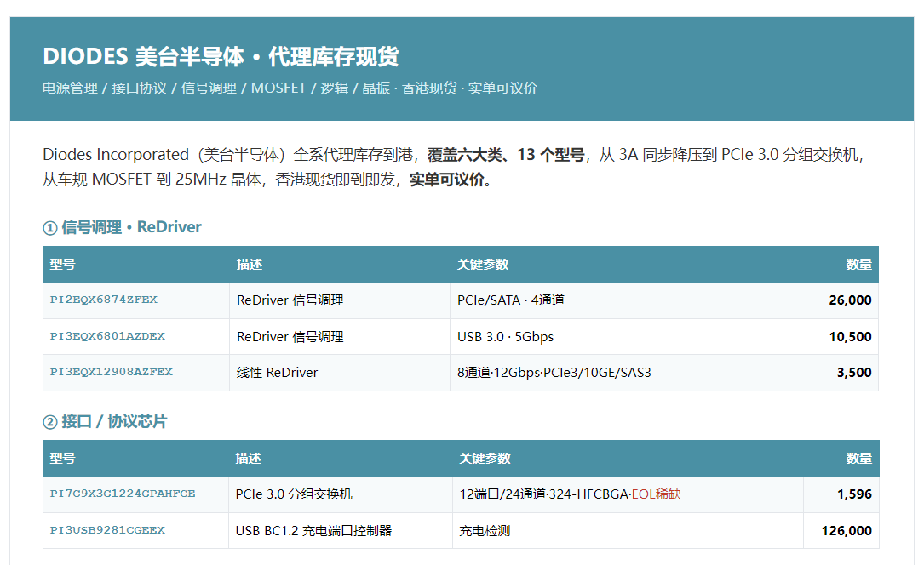Click the intro paragraph text 覆盖六大类、13 个型号
Screen dimensions: 924x565
point(506,155)
